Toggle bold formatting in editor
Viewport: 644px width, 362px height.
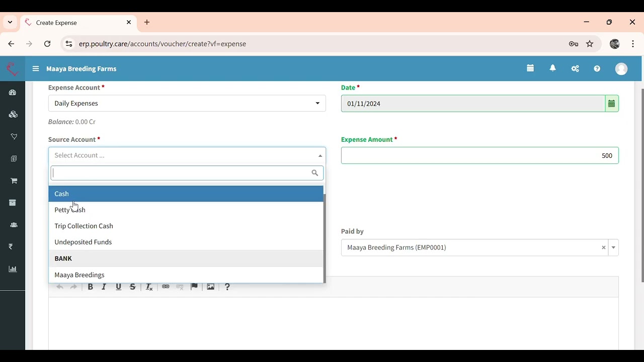pos(91,287)
